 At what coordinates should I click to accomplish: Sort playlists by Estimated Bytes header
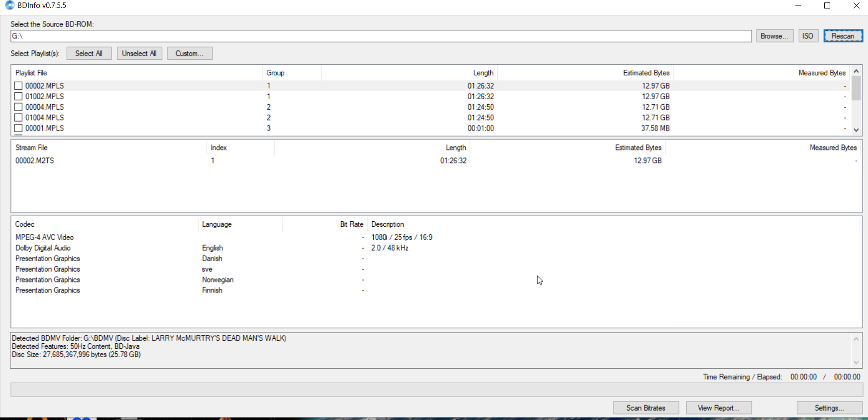point(585,73)
